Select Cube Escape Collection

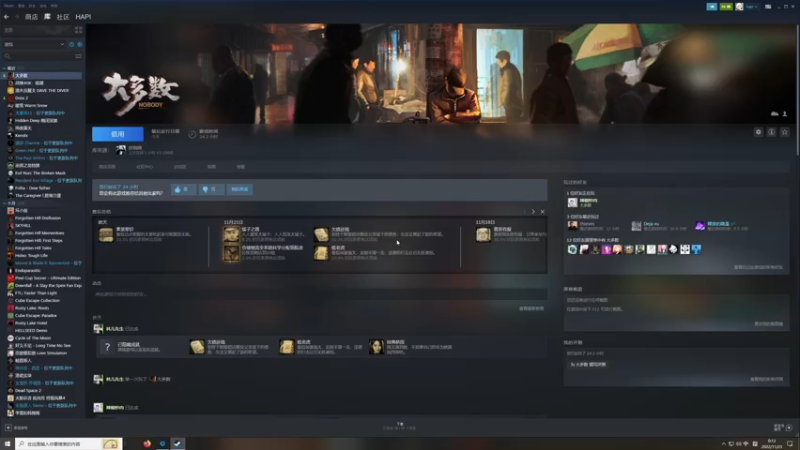pos(37,301)
